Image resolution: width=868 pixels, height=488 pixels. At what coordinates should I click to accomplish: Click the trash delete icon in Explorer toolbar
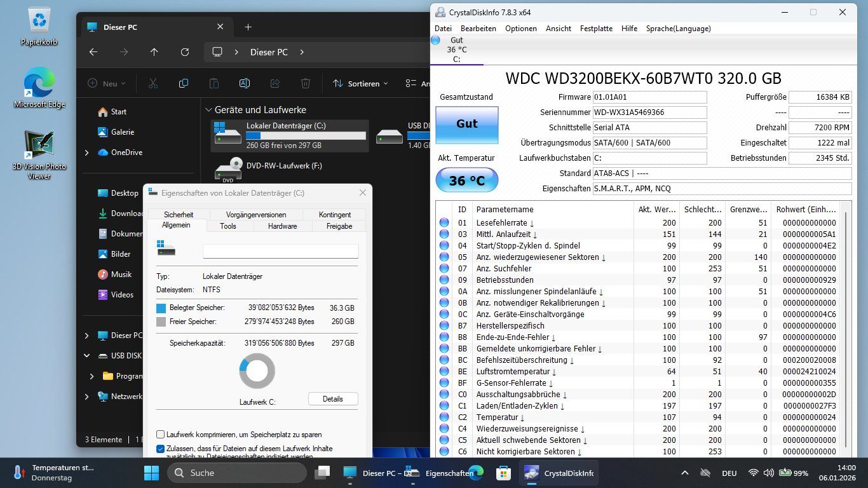pyautogui.click(x=306, y=83)
